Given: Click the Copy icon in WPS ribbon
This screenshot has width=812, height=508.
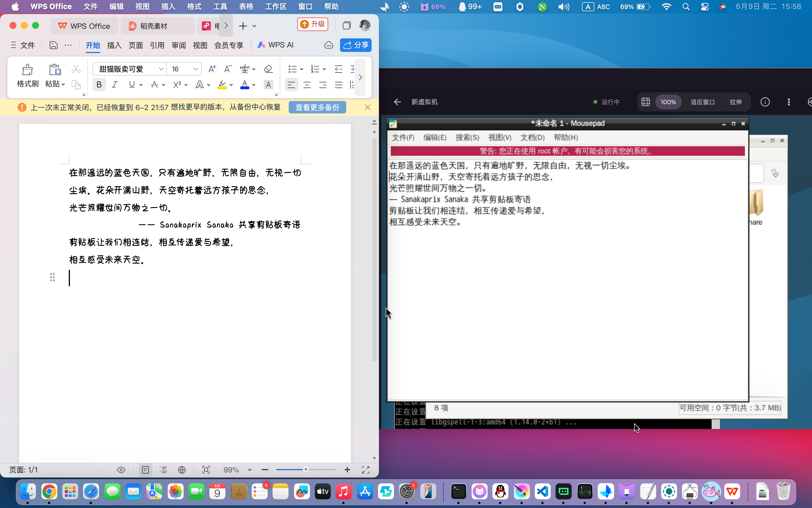Looking at the screenshot, I should [x=76, y=85].
